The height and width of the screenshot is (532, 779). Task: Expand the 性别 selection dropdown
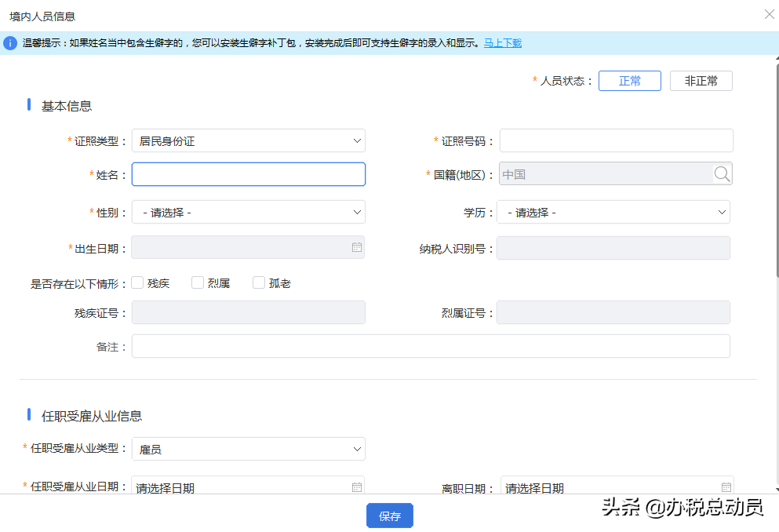357,211
